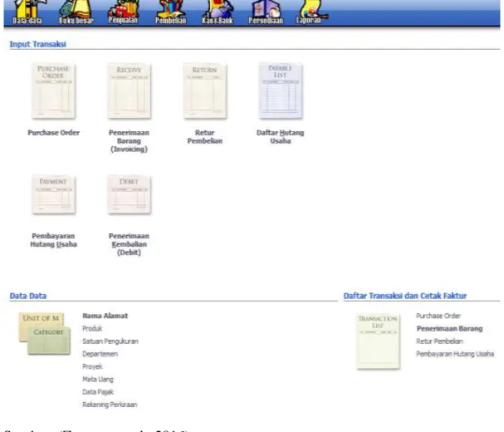Open Purchase Order label under Input Transaksi
The width and height of the screenshot is (504, 432).
pyautogui.click(x=53, y=133)
